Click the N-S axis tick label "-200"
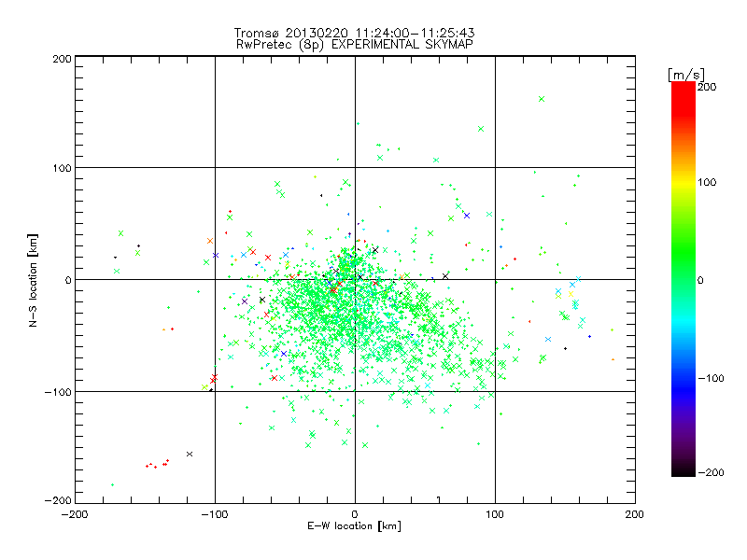Image resolution: width=747 pixels, height=560 pixels. tap(58, 500)
